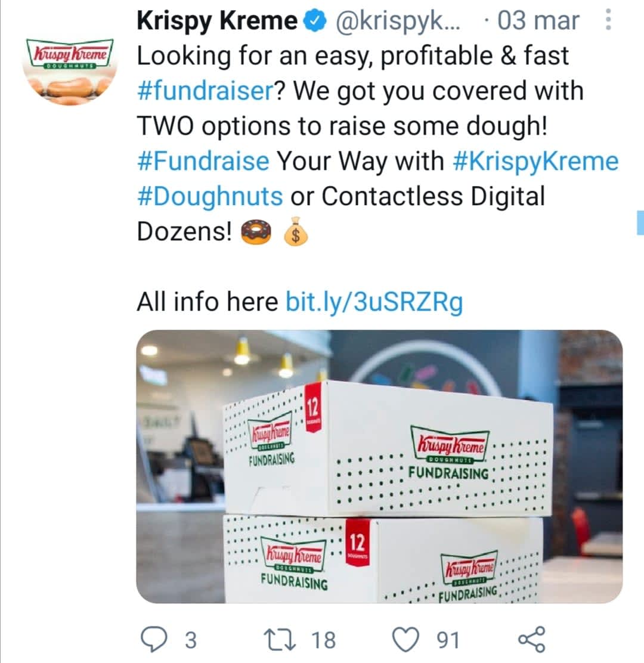Click the reply speech bubble icon
Screen dimensions: 644x663
coord(154,640)
